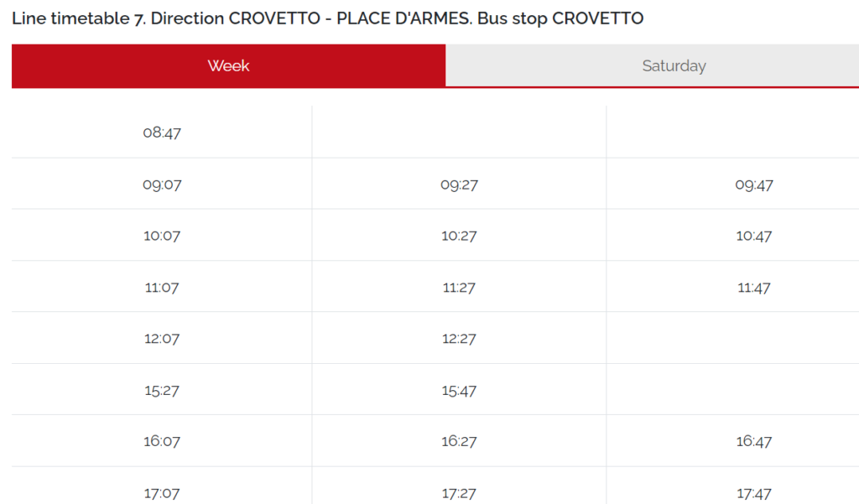Click the 16:27 departure time

(458, 440)
